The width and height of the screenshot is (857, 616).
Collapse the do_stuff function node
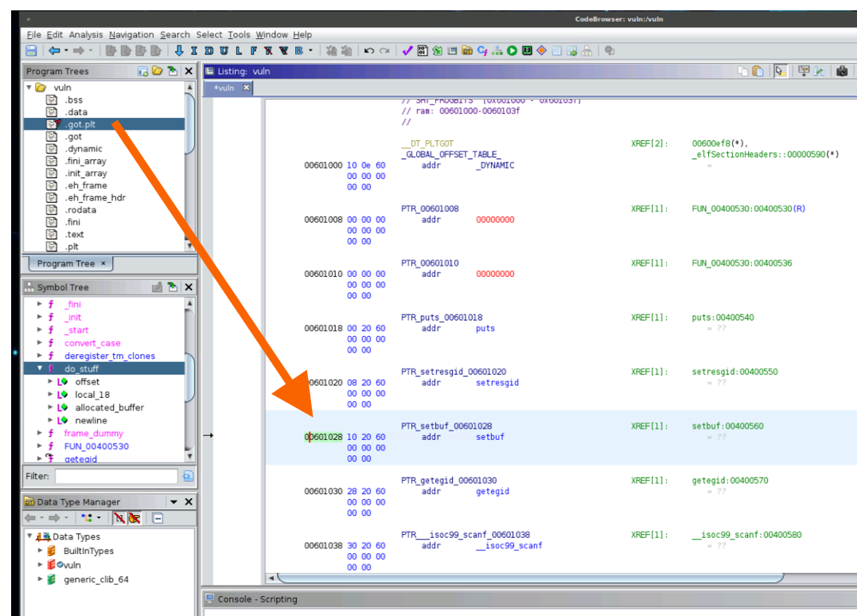click(x=40, y=369)
